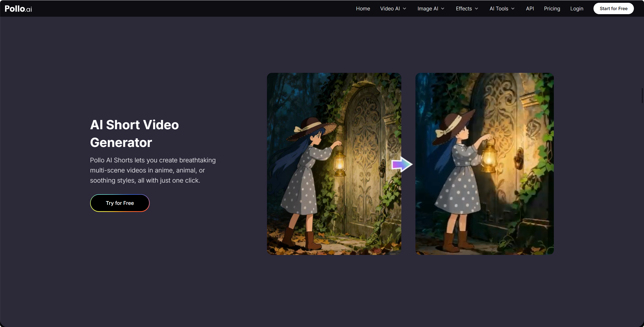Go to the API page
Image resolution: width=644 pixels, height=327 pixels.
530,9
